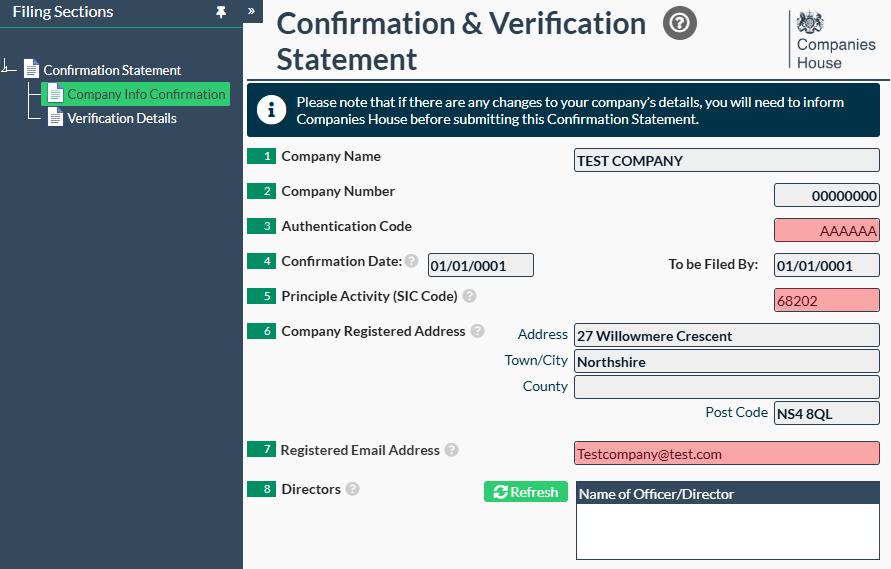
Task: Click Name of Officer/Director column header
Action: click(x=728, y=493)
